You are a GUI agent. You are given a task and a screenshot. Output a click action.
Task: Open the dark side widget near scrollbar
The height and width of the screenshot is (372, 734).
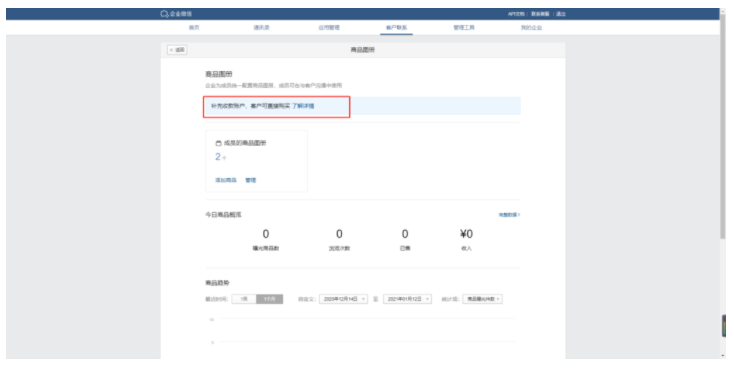724,326
